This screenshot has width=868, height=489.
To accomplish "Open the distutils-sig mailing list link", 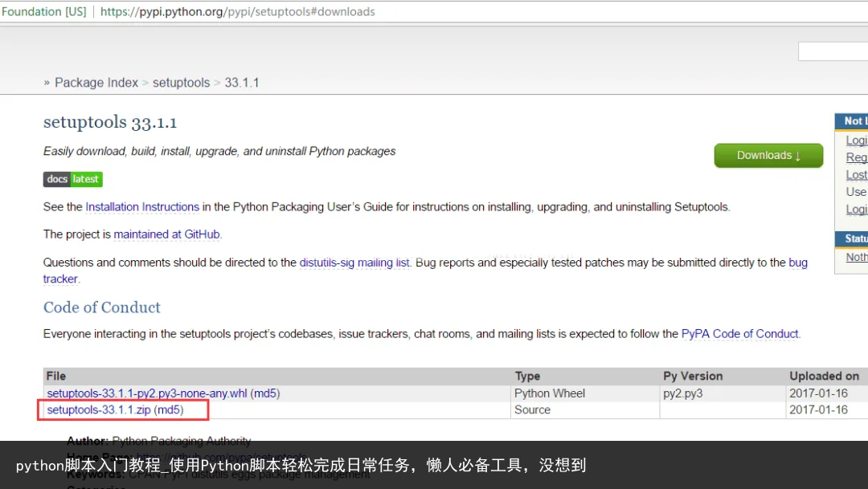I will point(354,263).
